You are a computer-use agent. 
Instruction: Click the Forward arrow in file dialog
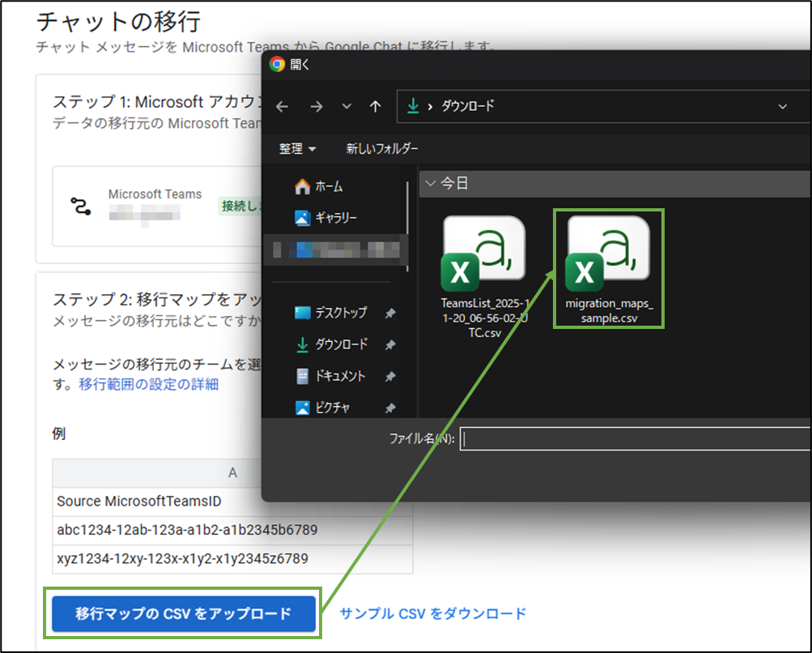click(x=316, y=107)
